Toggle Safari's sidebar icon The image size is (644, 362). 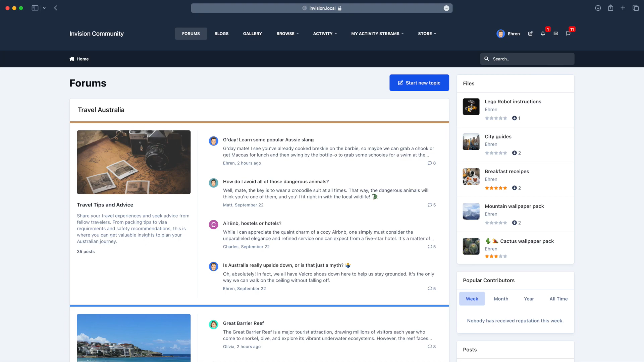(x=35, y=8)
